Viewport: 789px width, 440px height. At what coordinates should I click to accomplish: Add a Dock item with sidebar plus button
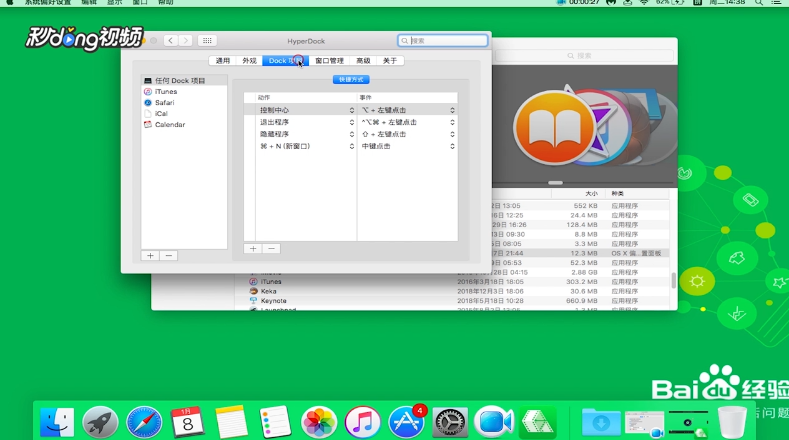pos(150,256)
